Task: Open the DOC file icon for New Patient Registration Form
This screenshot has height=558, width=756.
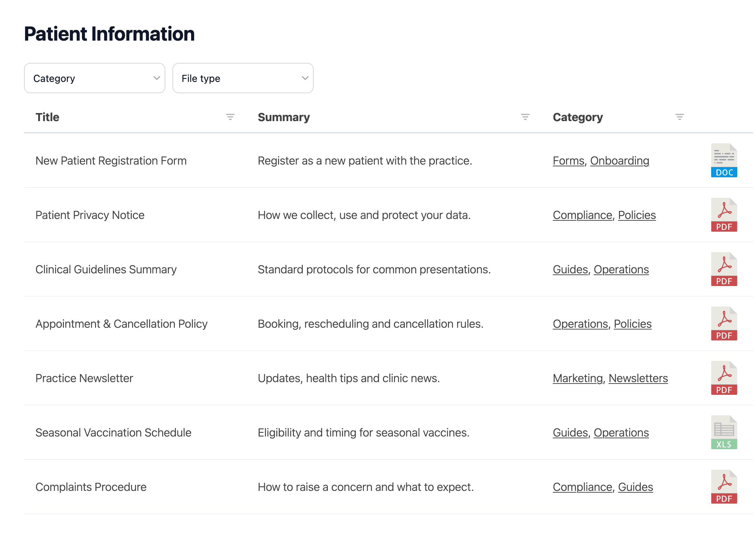Action: click(724, 160)
